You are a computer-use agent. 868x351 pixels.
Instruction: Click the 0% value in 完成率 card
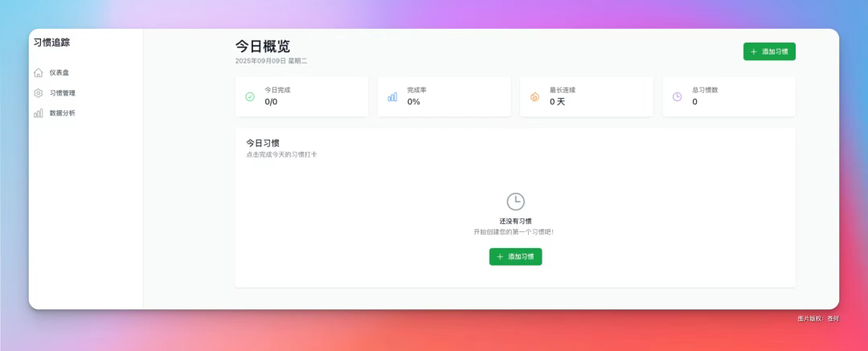414,102
